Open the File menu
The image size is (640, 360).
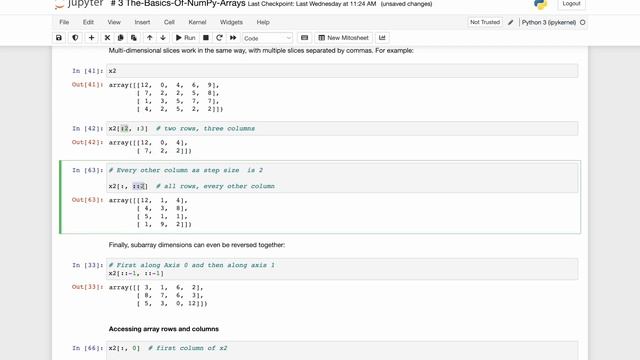(64, 22)
